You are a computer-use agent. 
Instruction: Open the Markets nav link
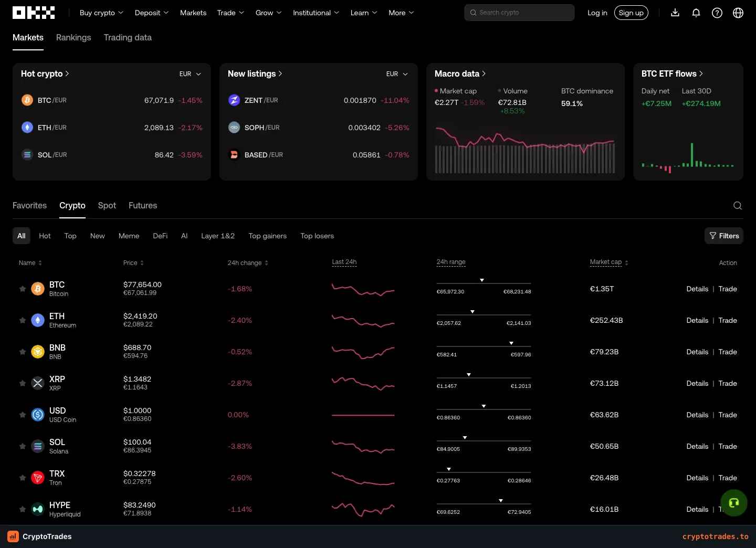(193, 13)
